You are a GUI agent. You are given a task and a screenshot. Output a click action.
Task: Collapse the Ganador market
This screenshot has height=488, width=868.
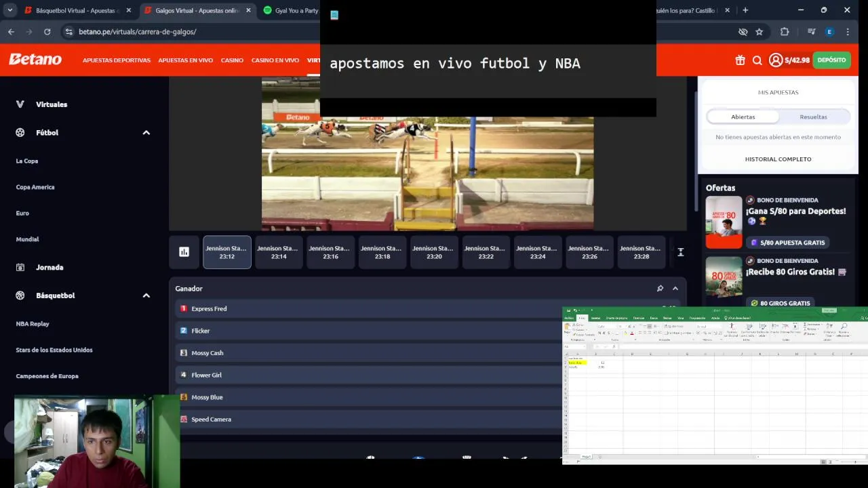675,289
